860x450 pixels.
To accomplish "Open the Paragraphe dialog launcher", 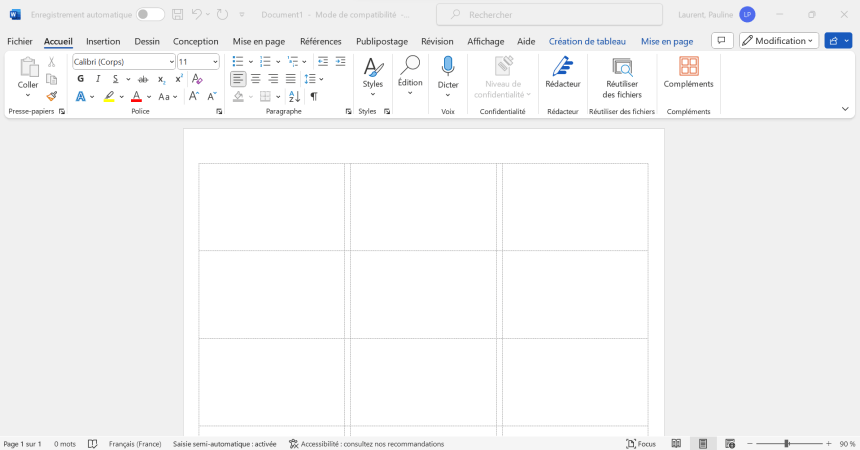I will click(x=348, y=111).
